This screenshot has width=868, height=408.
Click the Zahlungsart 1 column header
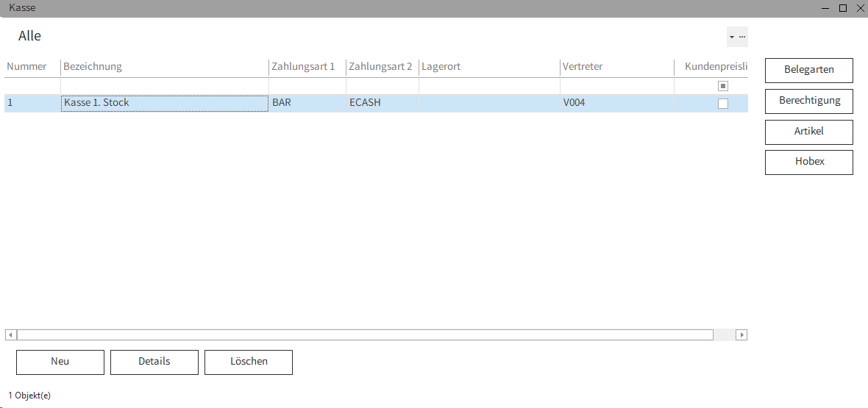(303, 67)
